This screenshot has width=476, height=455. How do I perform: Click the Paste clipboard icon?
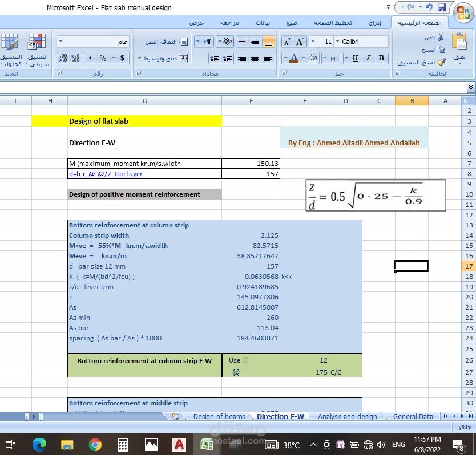click(459, 41)
